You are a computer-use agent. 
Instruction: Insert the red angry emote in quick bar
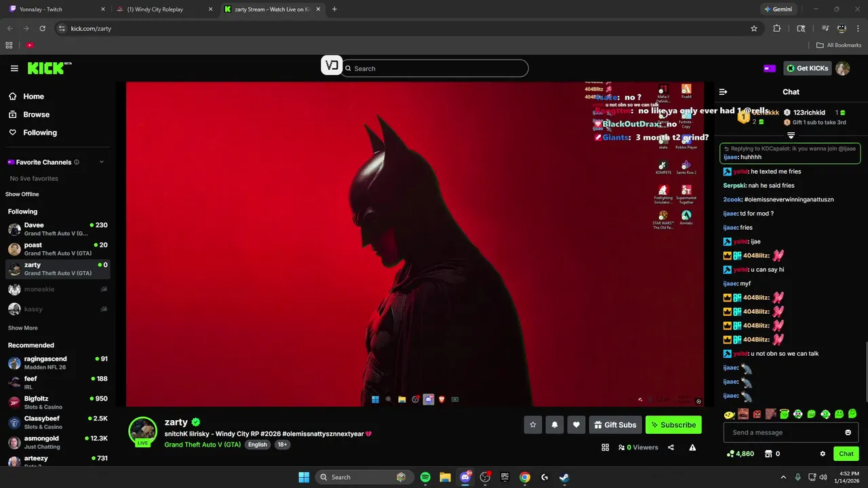(757, 414)
